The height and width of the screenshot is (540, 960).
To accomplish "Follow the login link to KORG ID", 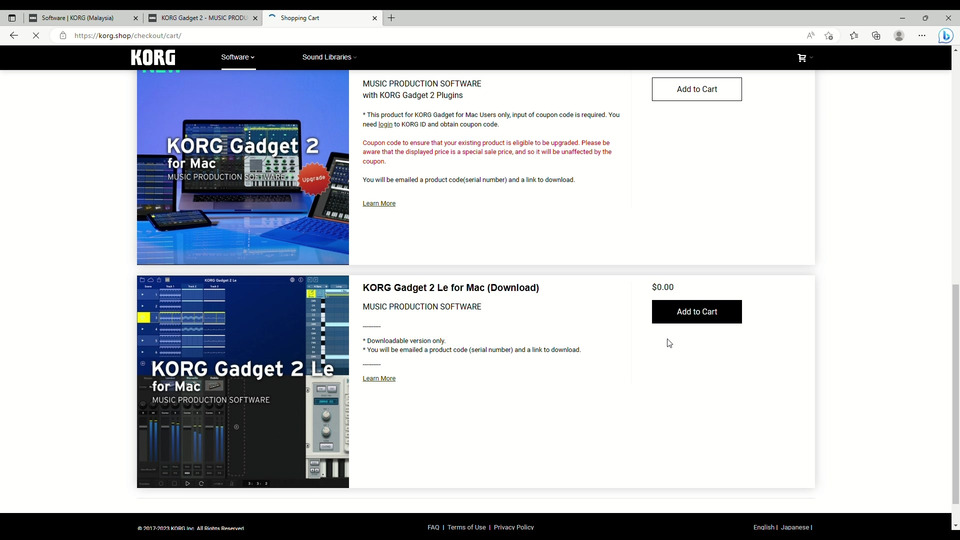I will point(385,124).
